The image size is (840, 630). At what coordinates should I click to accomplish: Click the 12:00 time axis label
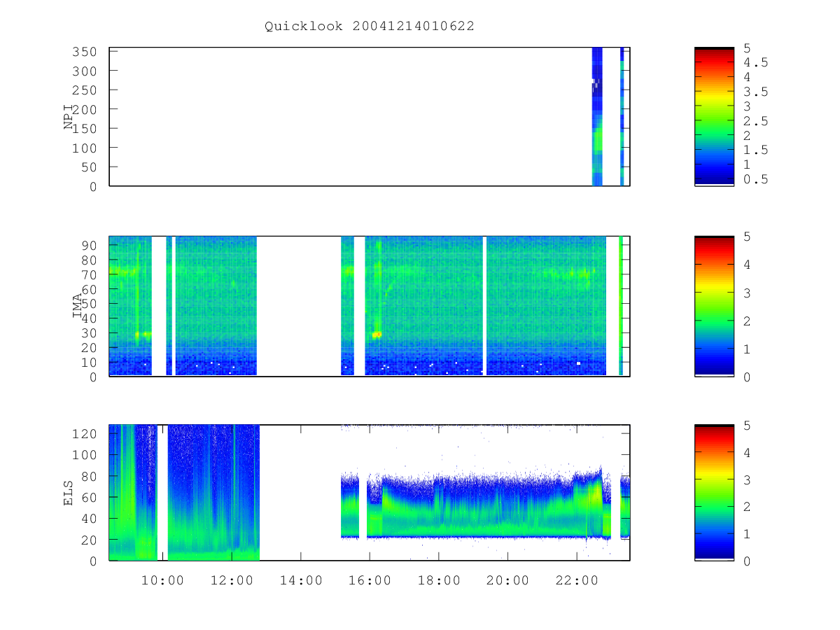tap(232, 580)
